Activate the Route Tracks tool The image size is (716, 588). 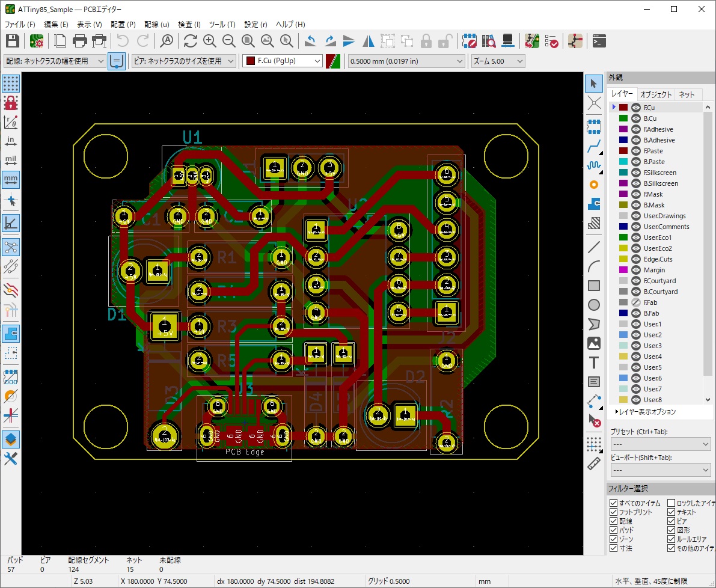pyautogui.click(x=593, y=146)
